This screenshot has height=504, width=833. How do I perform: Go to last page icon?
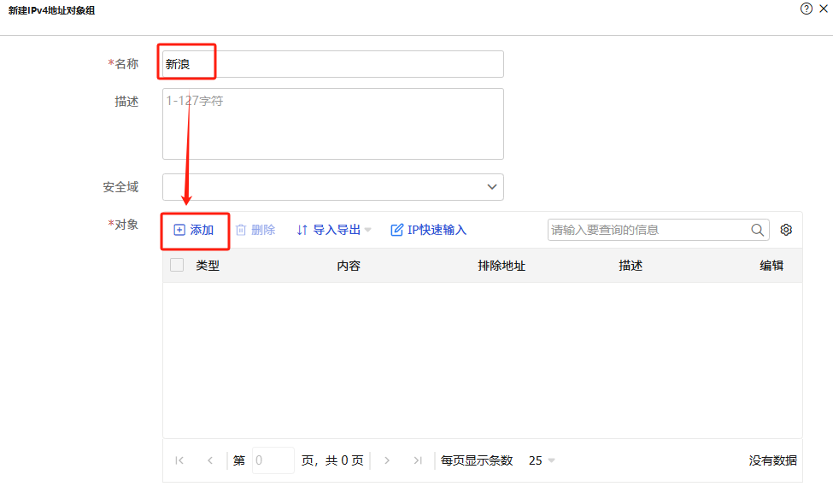(418, 460)
